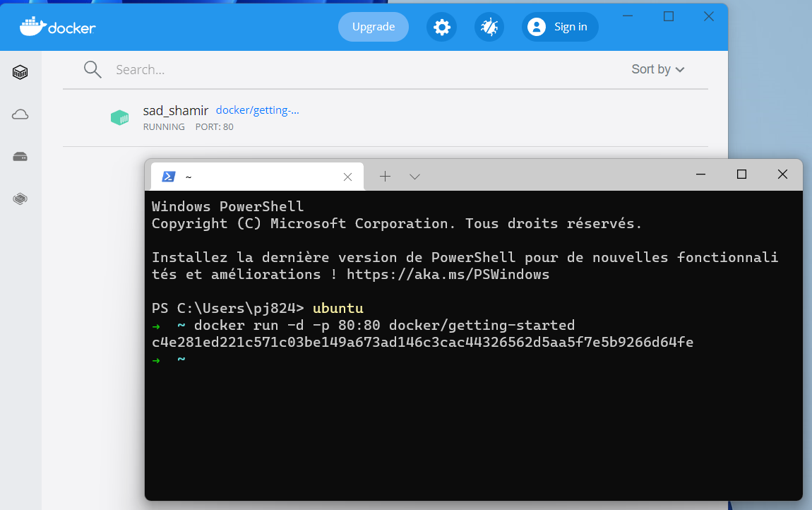Open the PORT: 80 link

pos(214,126)
